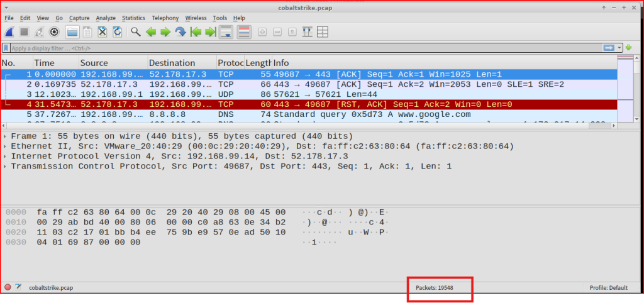
Task: Click the expert information status circle
Action: [8, 287]
